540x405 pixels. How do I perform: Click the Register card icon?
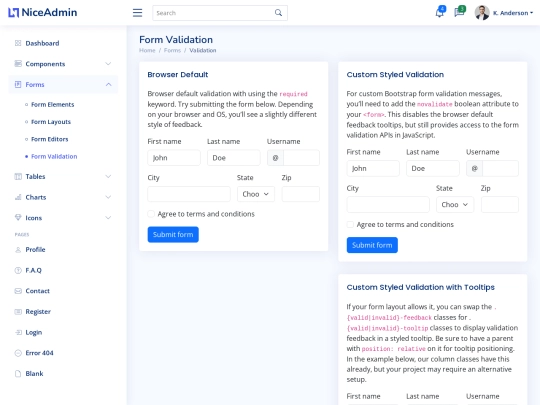(x=18, y=311)
